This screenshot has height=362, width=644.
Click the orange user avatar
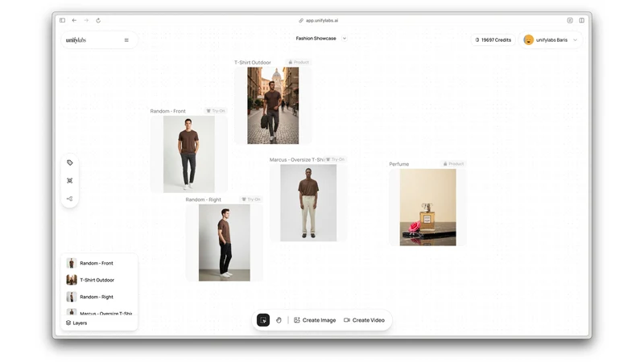pyautogui.click(x=529, y=39)
